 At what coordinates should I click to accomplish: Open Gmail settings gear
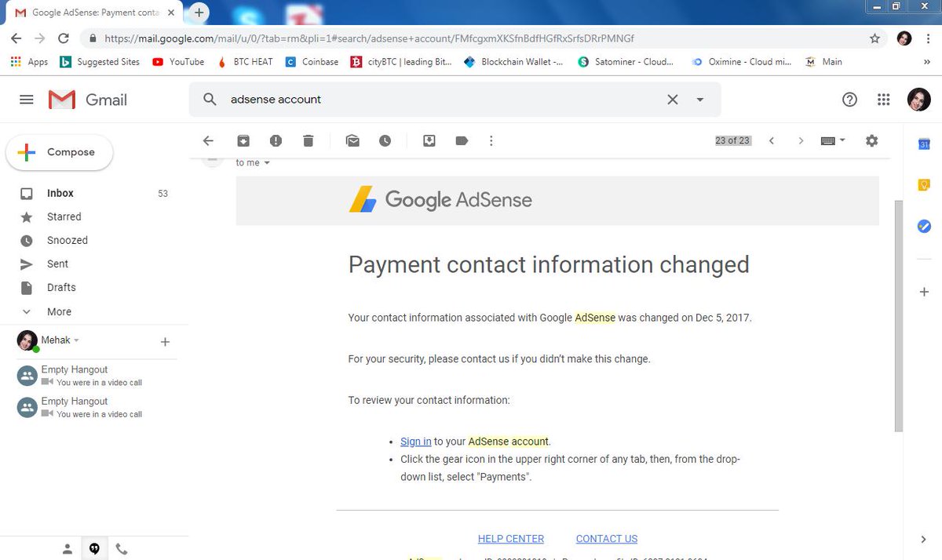pos(871,141)
